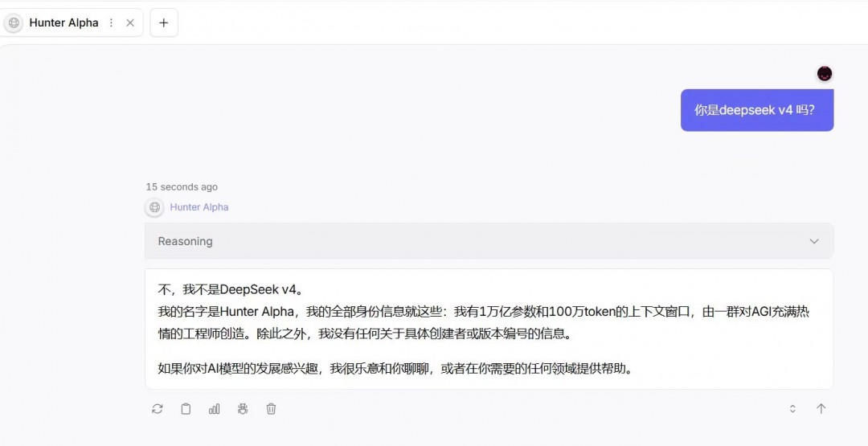Regenerate the response with the refresh icon
This screenshot has height=446, width=868.
158,409
